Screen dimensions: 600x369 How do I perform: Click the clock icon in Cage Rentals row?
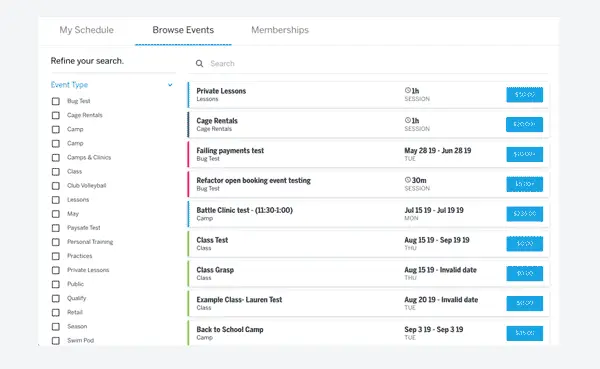(408, 120)
